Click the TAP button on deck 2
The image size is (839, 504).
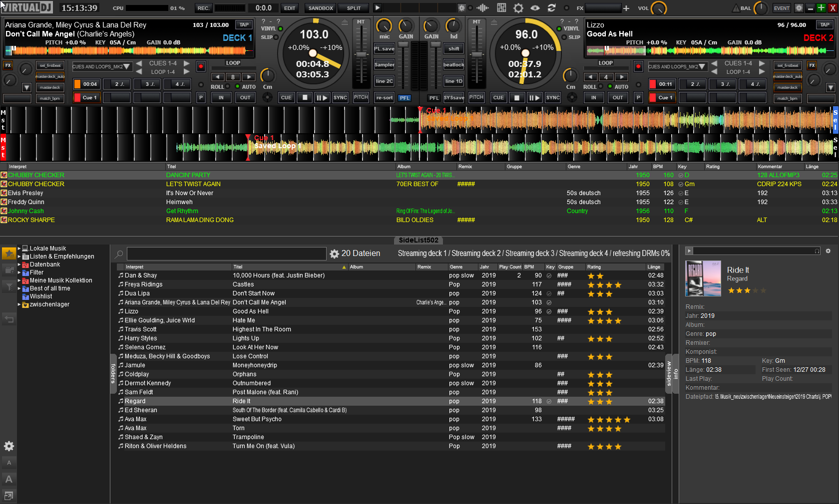pos(825,24)
